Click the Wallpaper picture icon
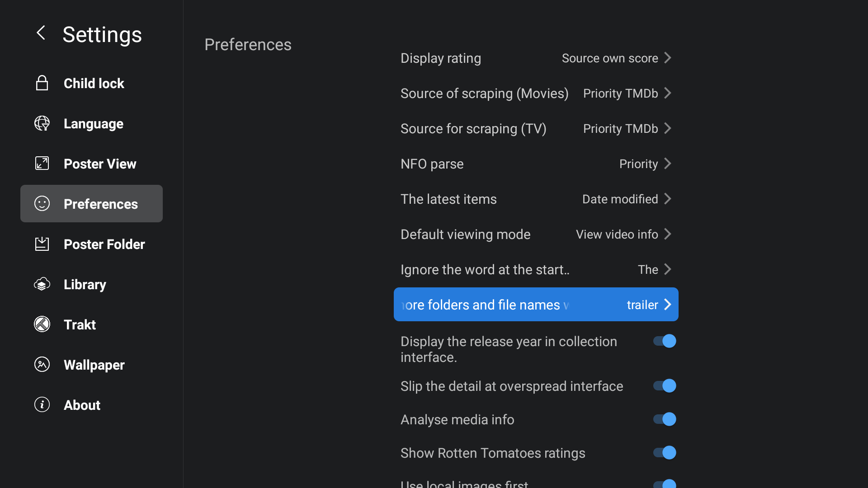Viewport: 868px width, 488px height. [42, 364]
